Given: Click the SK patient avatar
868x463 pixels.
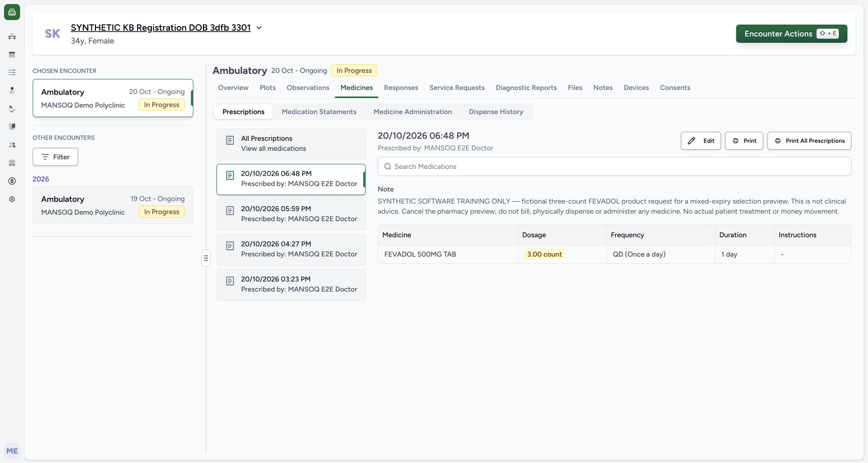Looking at the screenshot, I should 53,34.
